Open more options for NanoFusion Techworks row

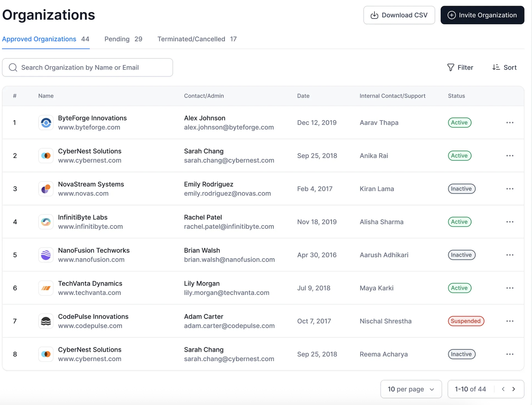point(509,255)
